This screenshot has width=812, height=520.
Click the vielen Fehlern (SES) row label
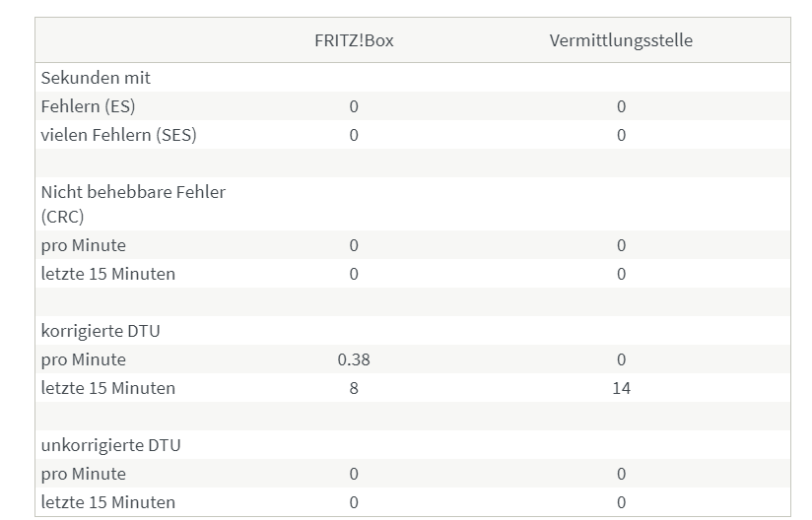pos(118,135)
